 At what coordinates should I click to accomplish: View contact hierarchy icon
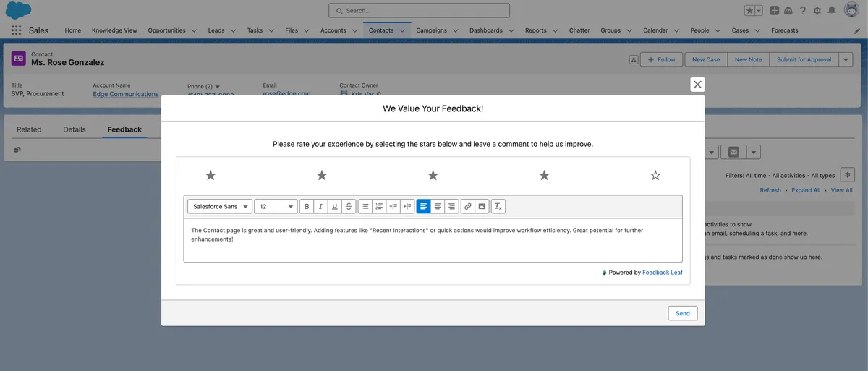click(x=634, y=59)
